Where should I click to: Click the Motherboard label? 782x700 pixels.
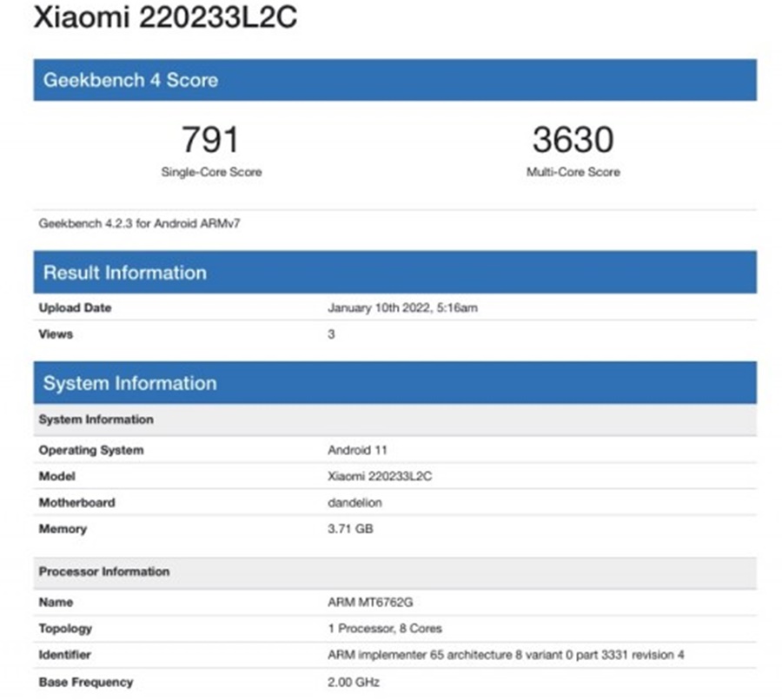pyautogui.click(x=76, y=503)
